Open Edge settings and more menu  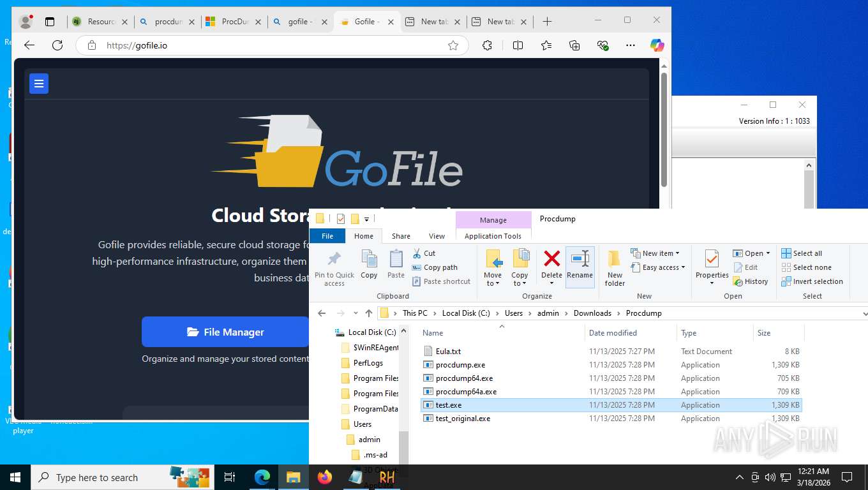(631, 45)
